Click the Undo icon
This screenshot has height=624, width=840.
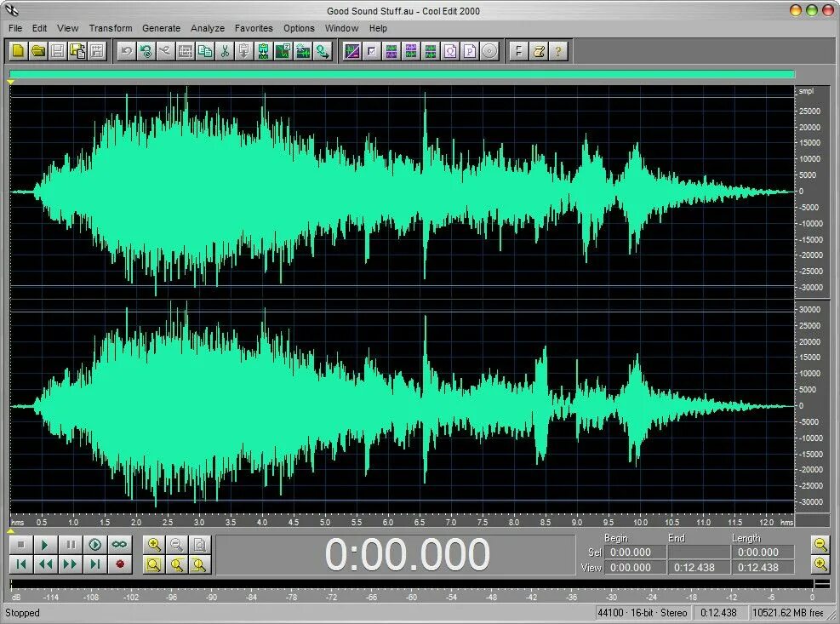pos(125,51)
